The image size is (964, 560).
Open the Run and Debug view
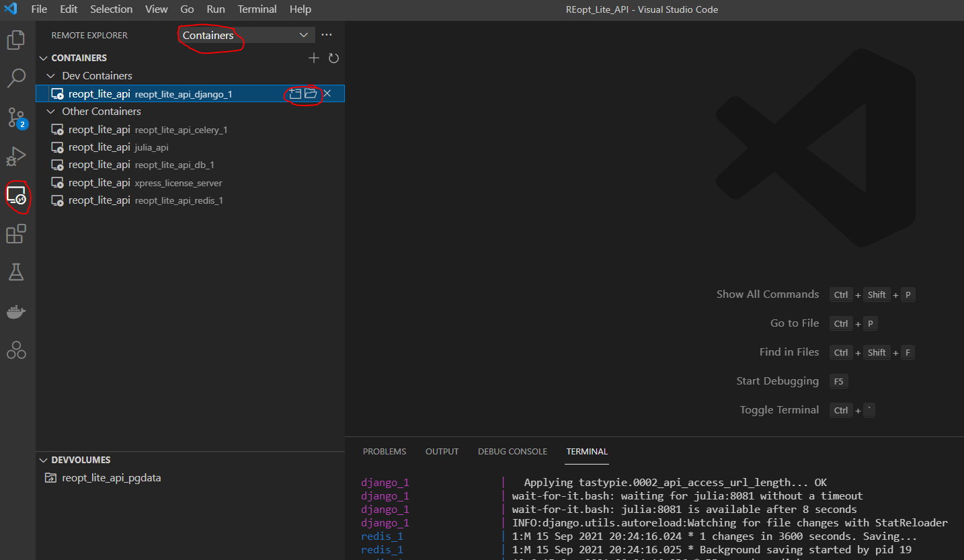[x=16, y=157]
